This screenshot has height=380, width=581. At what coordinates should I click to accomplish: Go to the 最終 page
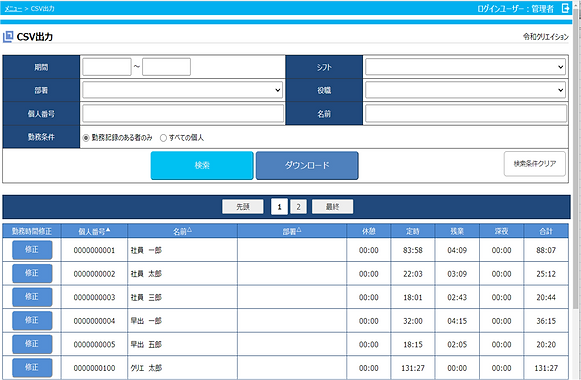pyautogui.click(x=332, y=207)
